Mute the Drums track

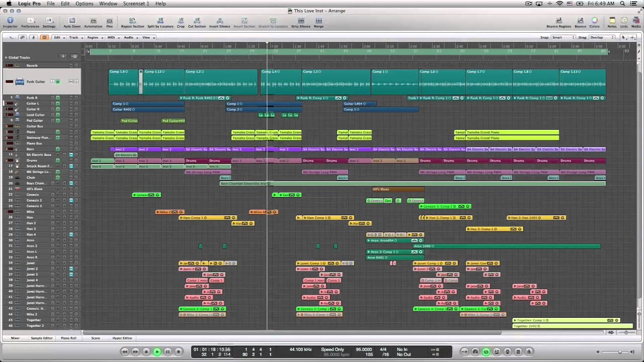click(70, 160)
